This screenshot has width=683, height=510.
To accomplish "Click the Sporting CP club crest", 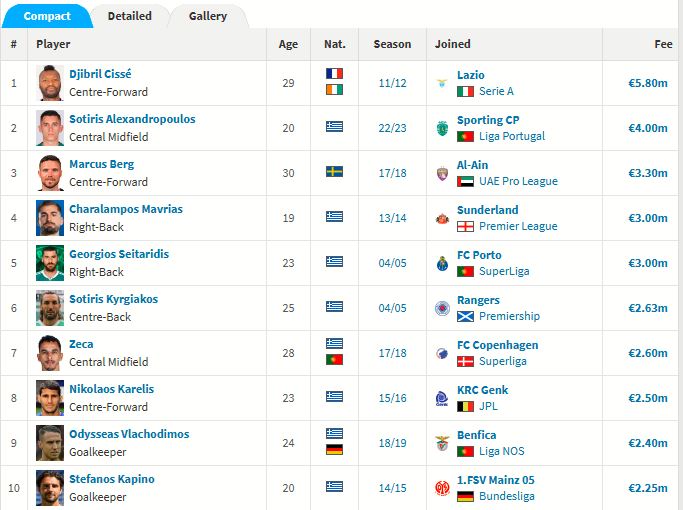I will coord(442,128).
